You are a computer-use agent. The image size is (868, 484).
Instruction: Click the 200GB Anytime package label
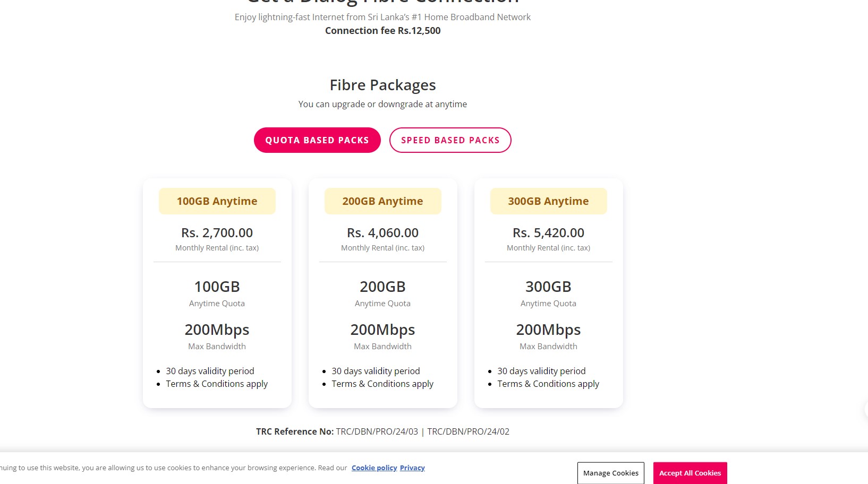click(x=382, y=201)
